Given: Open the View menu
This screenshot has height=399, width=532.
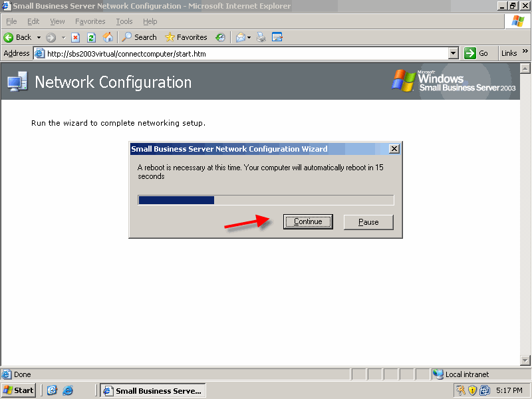Looking at the screenshot, I should [57, 21].
